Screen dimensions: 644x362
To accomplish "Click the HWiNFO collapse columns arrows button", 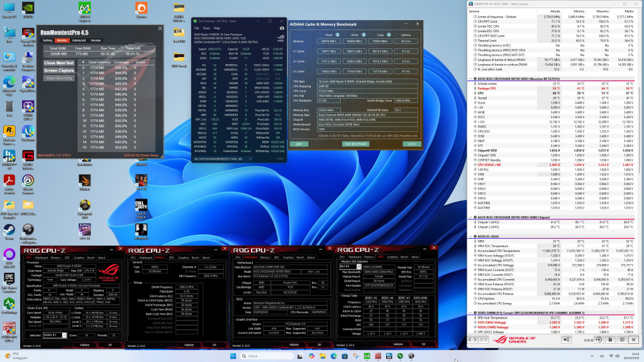I will [x=484, y=339].
